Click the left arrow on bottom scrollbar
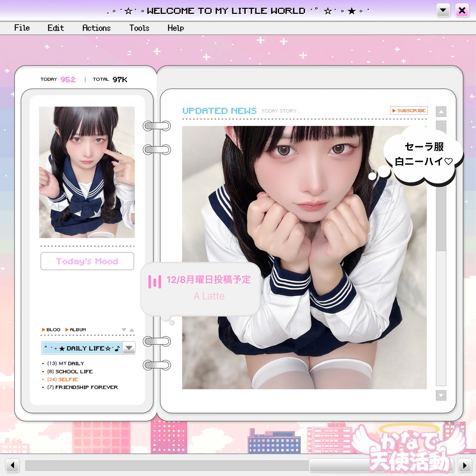The image size is (476, 476). tap(12, 465)
